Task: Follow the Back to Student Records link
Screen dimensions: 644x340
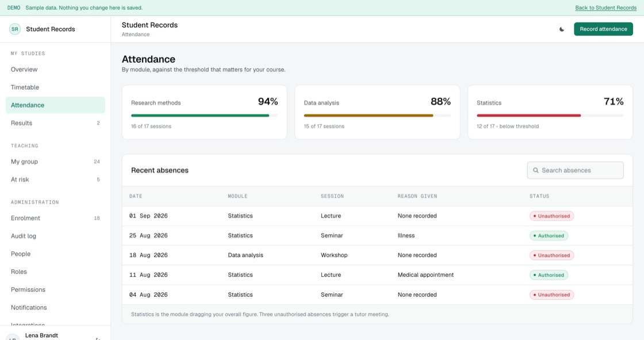Action: click(x=606, y=8)
